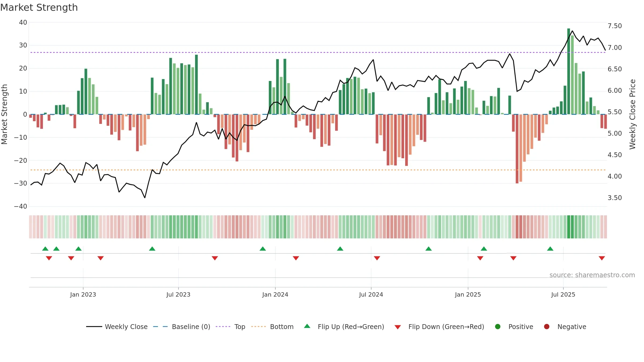This screenshot has height=362, width=644.
Task: Toggle the Positive legend entry
Action: coord(514,327)
